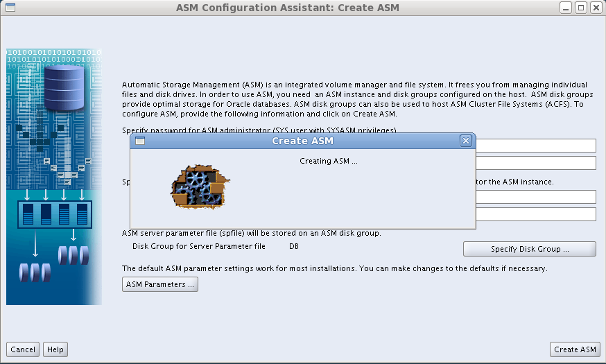606x364 pixels.
Task: Click the Create ASM dialog title bar
Action: pyautogui.click(x=302, y=141)
